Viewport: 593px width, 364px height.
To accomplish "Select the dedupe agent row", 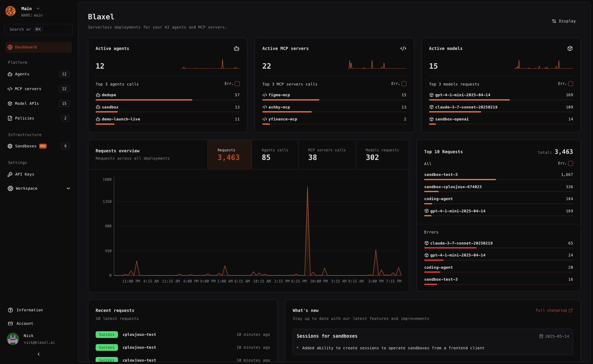I will click(168, 96).
